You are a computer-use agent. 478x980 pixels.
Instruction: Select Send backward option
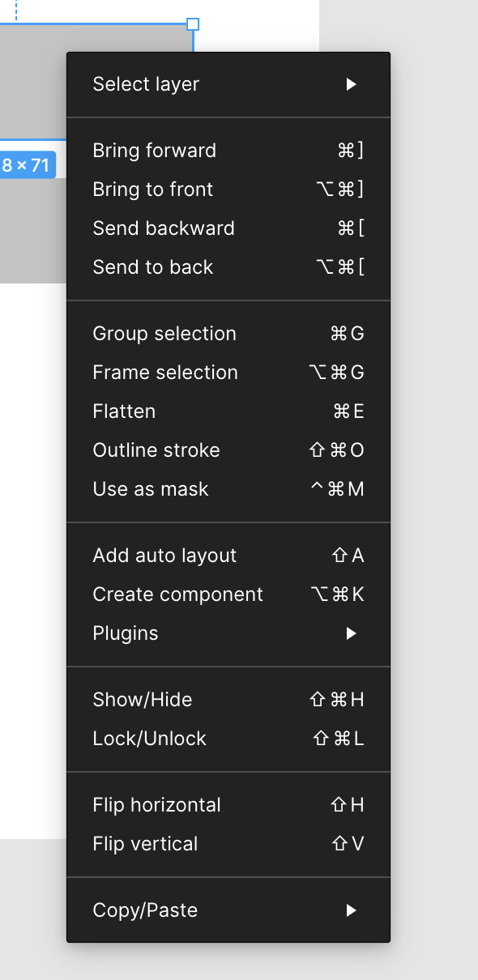point(228,228)
